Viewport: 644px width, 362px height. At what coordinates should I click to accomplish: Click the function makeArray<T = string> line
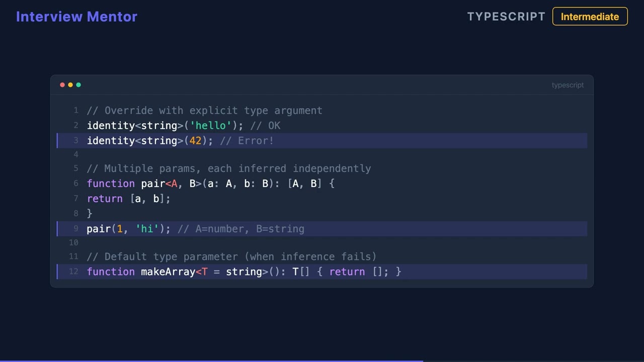tap(322, 271)
